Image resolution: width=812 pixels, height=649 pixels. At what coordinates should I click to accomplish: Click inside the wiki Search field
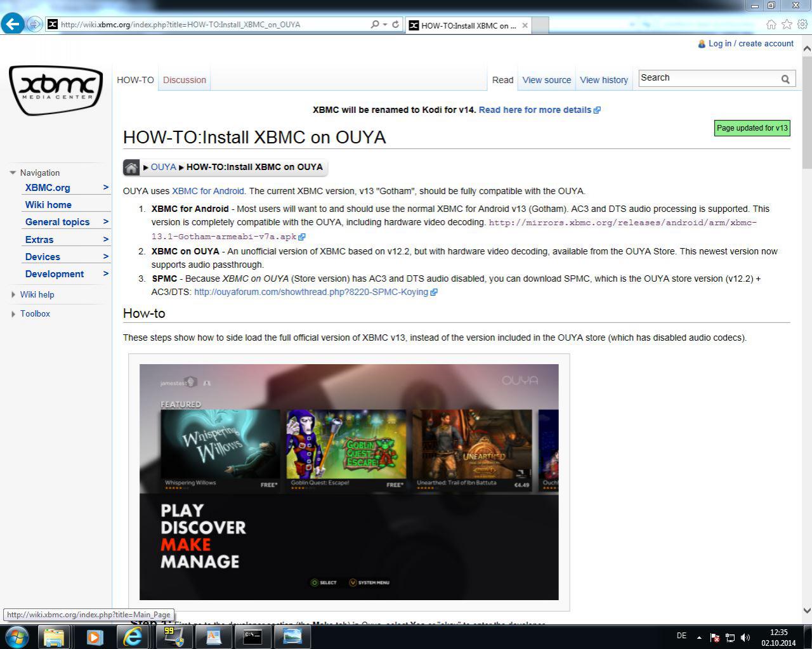(708, 78)
